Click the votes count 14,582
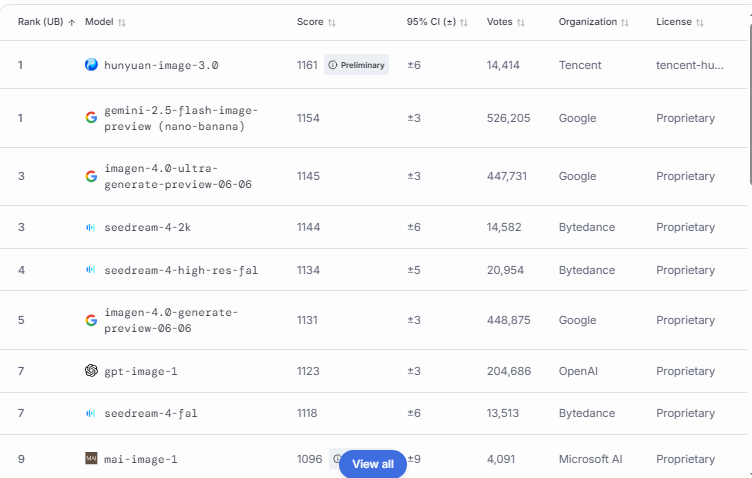Screen dimensions: 752x478 (504, 227)
